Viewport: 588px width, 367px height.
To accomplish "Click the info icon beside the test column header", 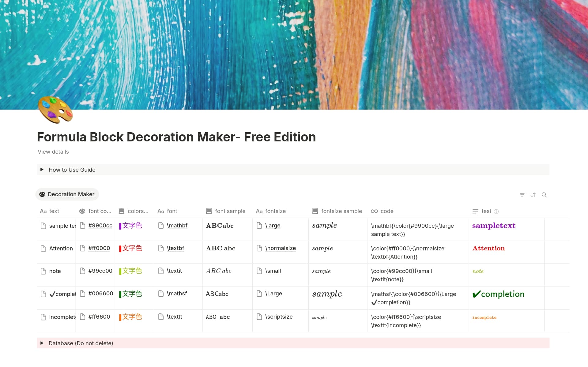I will click(496, 211).
